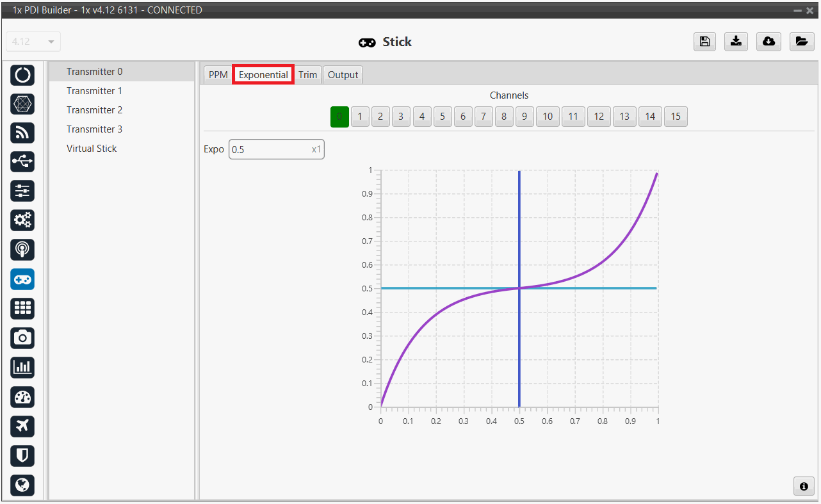Open the bar chart sidebar icon
The image size is (821, 504).
[x=22, y=367]
